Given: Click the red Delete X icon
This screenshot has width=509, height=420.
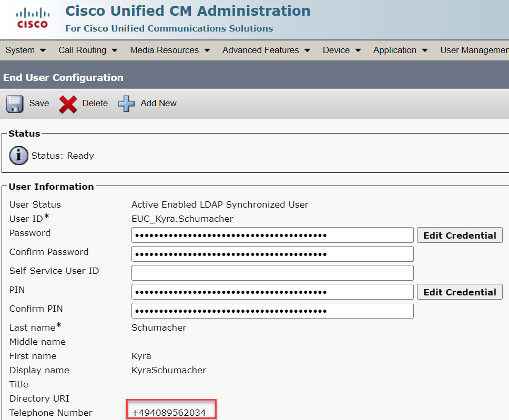Looking at the screenshot, I should [x=68, y=104].
